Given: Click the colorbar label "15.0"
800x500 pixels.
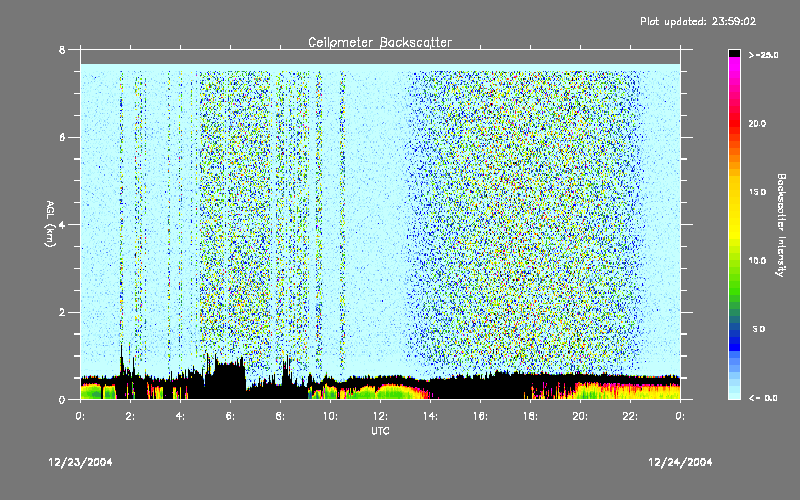Looking at the screenshot, I should coord(757,192).
